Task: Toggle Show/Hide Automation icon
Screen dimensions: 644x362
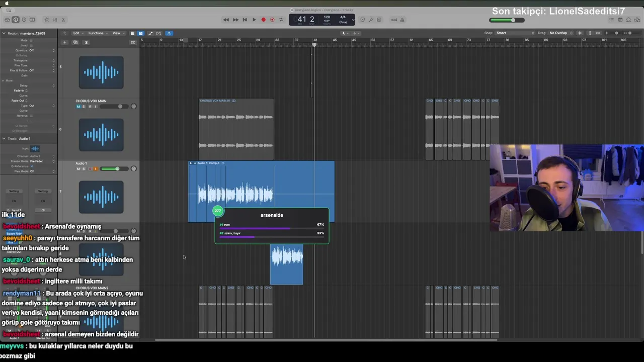Action: (150, 33)
